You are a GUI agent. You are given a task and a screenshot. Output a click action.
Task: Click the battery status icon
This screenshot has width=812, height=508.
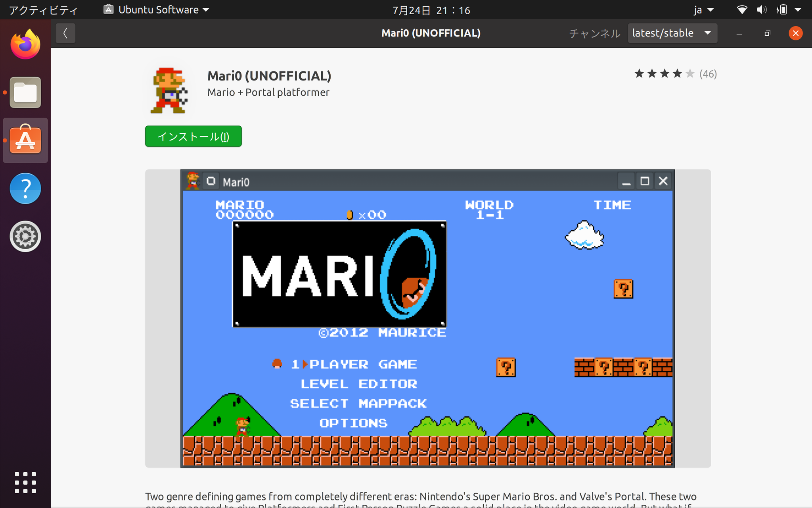(x=782, y=10)
